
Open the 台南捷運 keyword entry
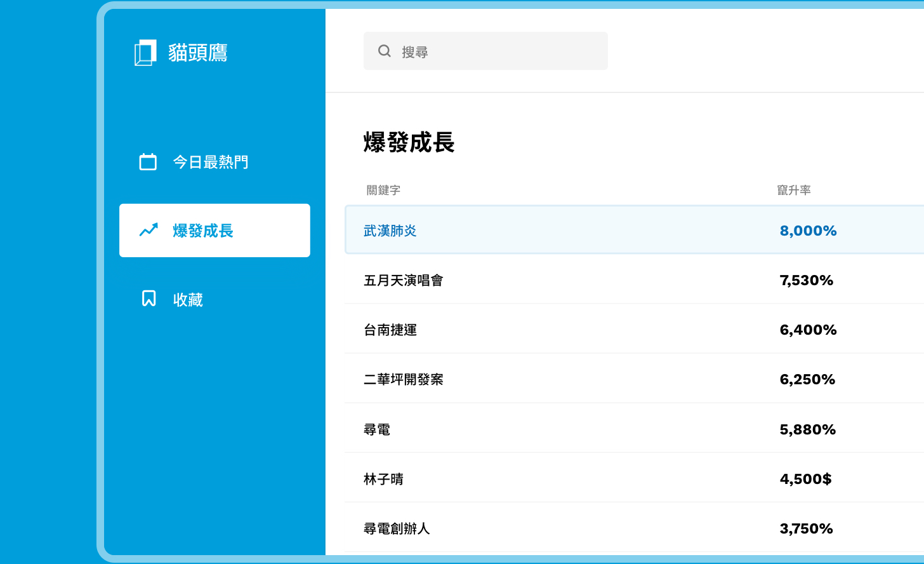pos(390,330)
